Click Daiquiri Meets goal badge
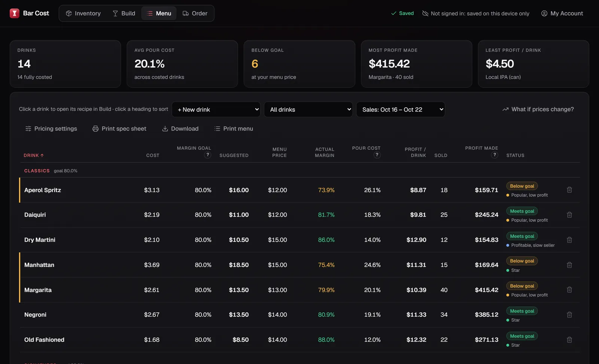The image size is (599, 364). pyautogui.click(x=522, y=211)
